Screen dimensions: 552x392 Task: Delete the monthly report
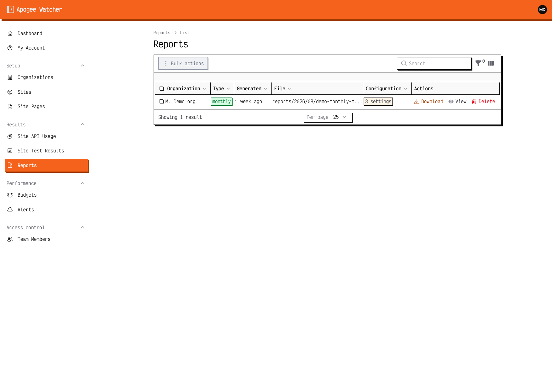coord(483,102)
